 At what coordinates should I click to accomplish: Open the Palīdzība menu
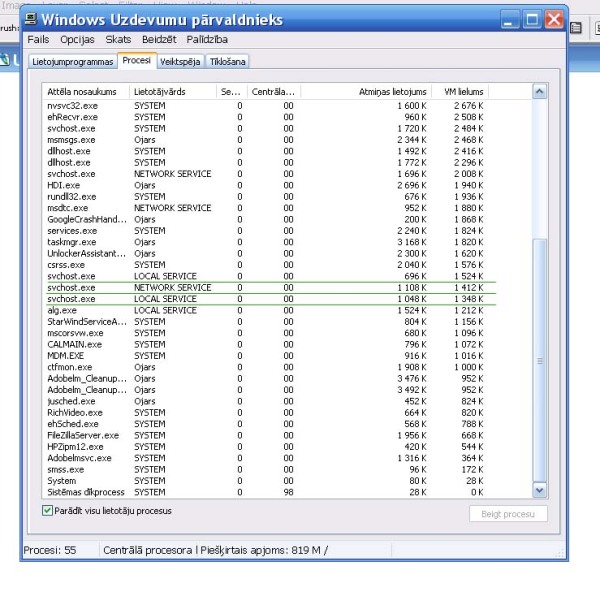207,39
